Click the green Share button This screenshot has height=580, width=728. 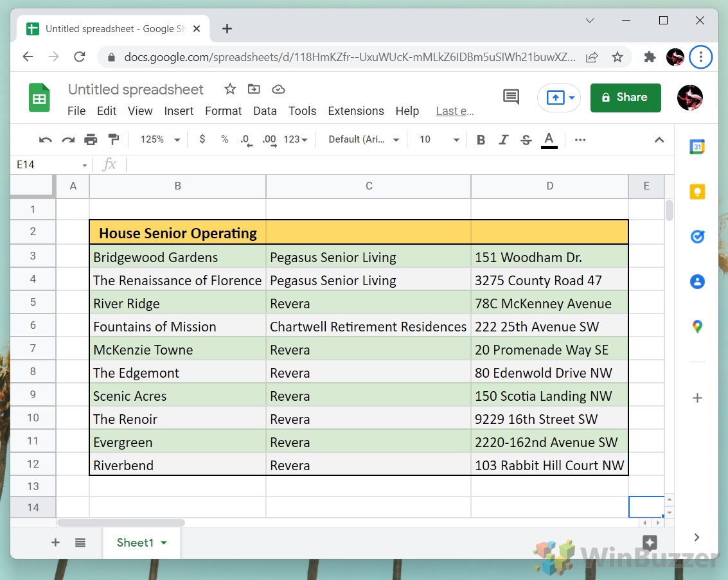coord(625,98)
